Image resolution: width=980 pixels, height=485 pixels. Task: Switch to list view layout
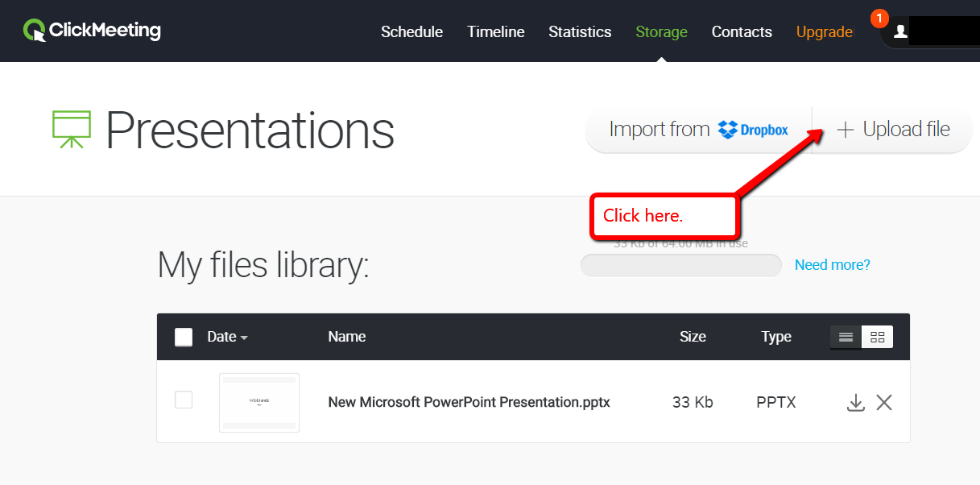pos(846,337)
